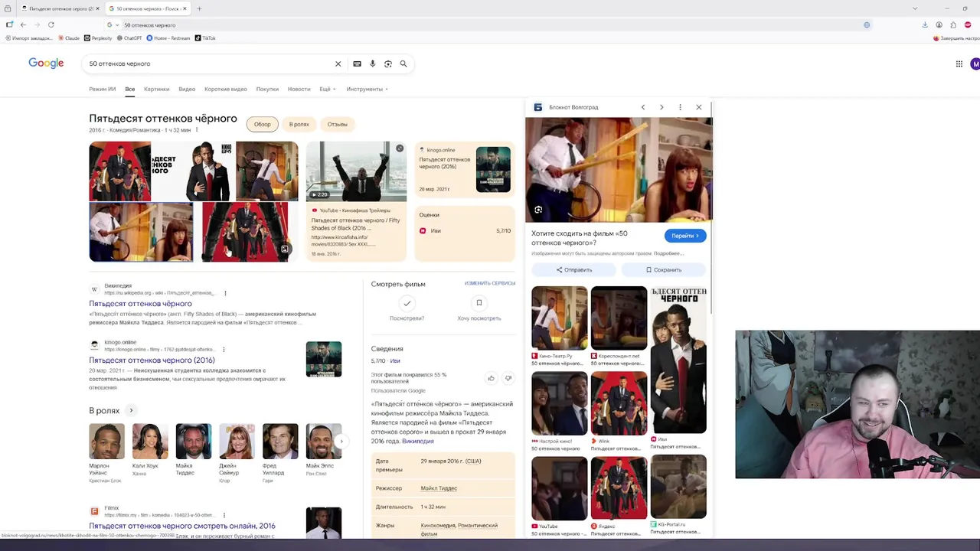This screenshot has height=551, width=980.
Task: Open three-dot menu in image preview panel
Action: pos(680,107)
